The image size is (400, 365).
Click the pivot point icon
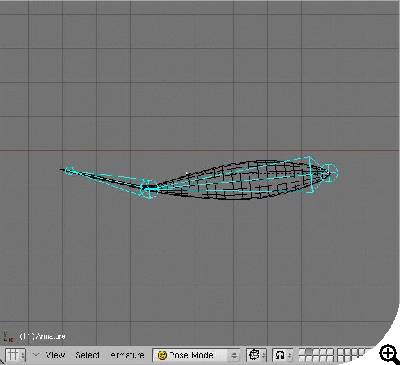pos(279,355)
